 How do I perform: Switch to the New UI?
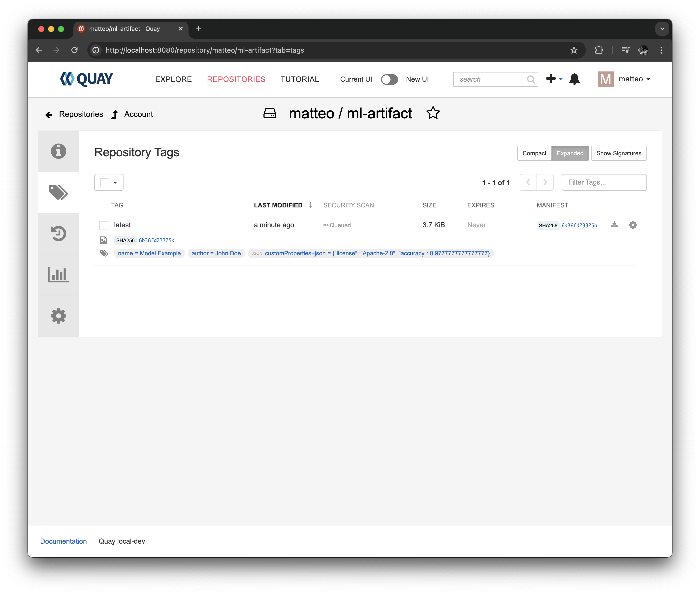click(389, 79)
